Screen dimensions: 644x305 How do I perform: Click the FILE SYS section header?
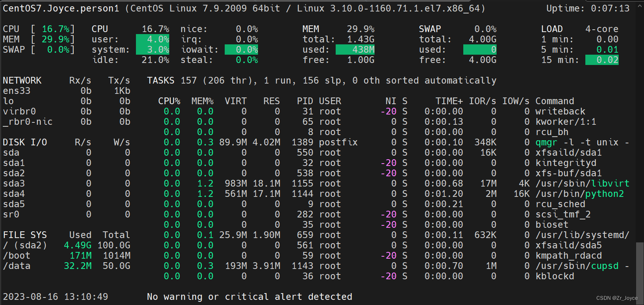pos(25,235)
